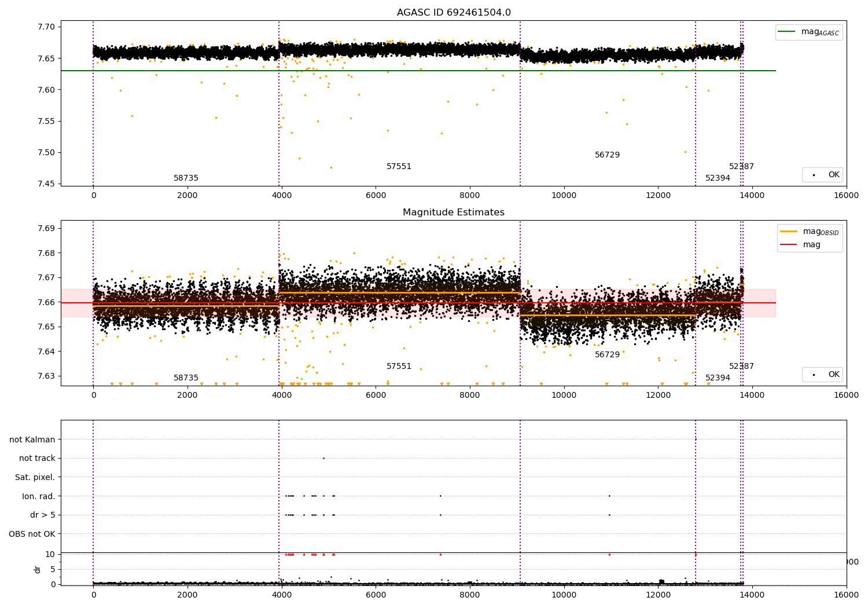Click y-axis tick 5 on the dr plot
The height and width of the screenshot is (608, 868).
[x=53, y=569]
